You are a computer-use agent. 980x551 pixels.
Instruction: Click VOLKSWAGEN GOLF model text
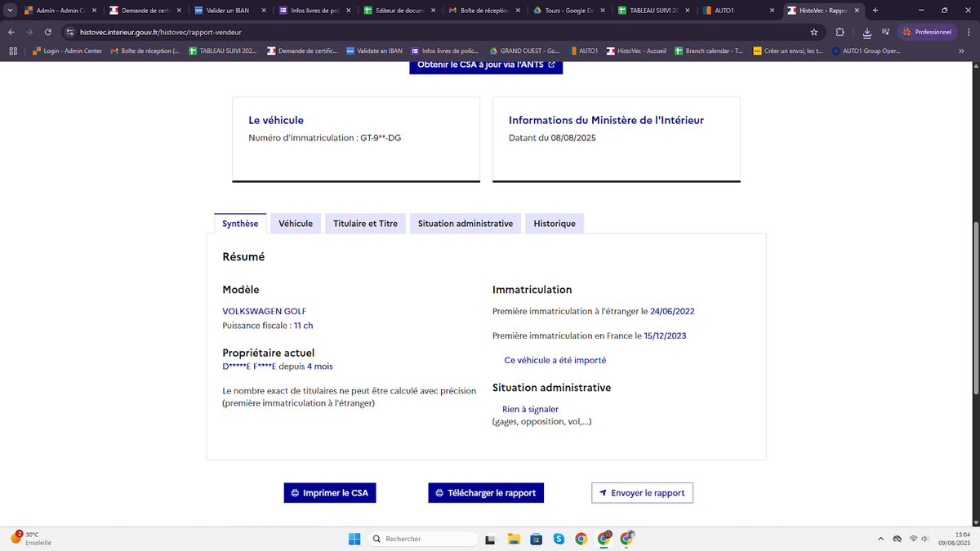tap(265, 311)
